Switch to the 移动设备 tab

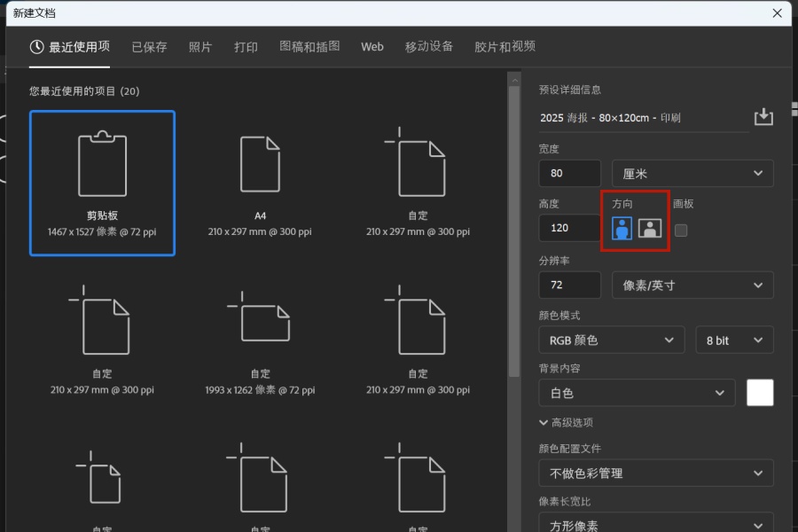point(428,47)
